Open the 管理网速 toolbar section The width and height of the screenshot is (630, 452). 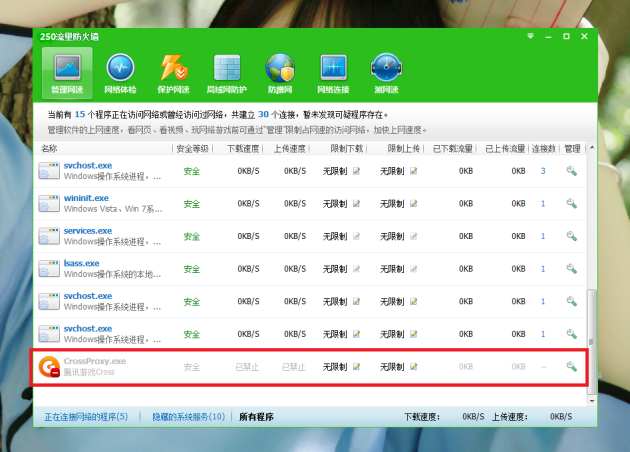tap(67, 73)
